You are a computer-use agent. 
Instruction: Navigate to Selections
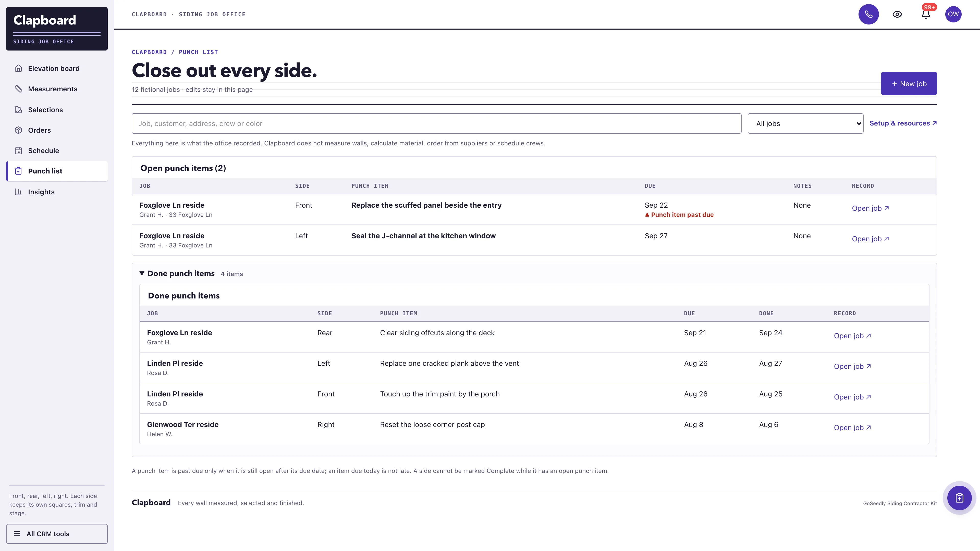(57, 109)
